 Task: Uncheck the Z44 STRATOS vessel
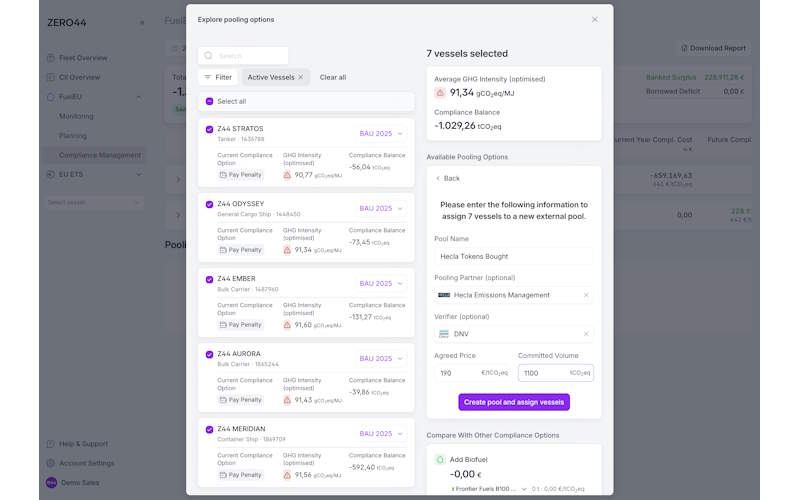pyautogui.click(x=209, y=129)
